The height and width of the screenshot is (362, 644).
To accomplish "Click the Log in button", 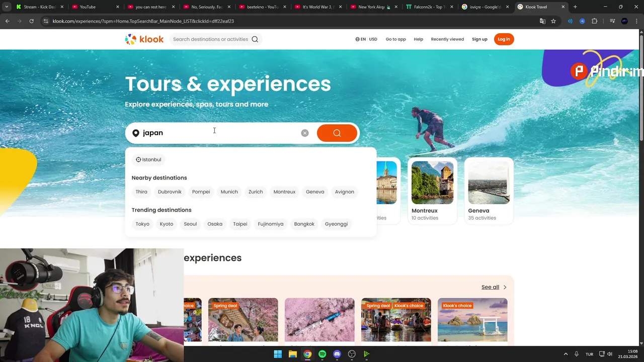I will pyautogui.click(x=504, y=39).
